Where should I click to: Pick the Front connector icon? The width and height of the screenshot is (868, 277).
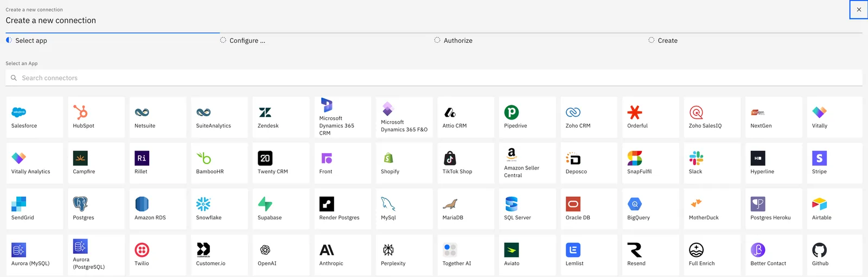pos(327,158)
